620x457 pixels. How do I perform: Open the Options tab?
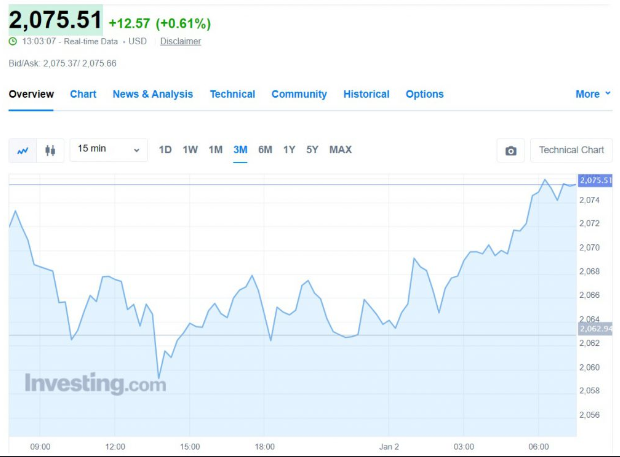pyautogui.click(x=424, y=94)
